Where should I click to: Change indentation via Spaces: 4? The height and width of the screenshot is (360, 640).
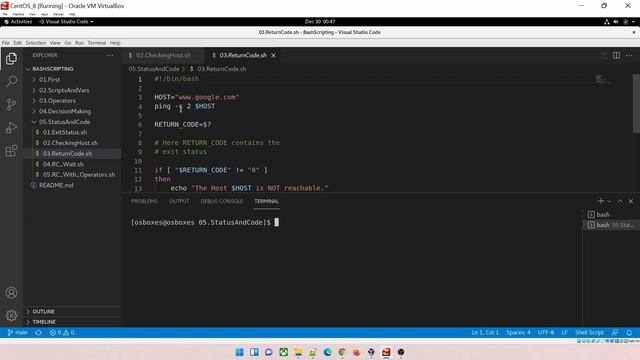tap(518, 332)
